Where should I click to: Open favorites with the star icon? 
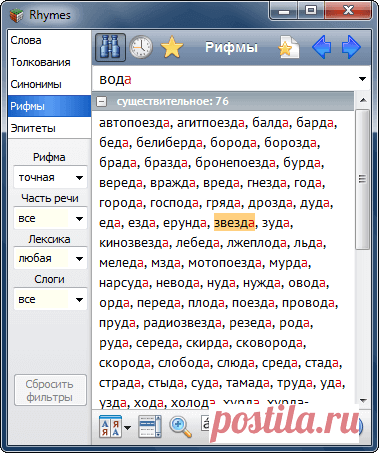[x=172, y=47]
